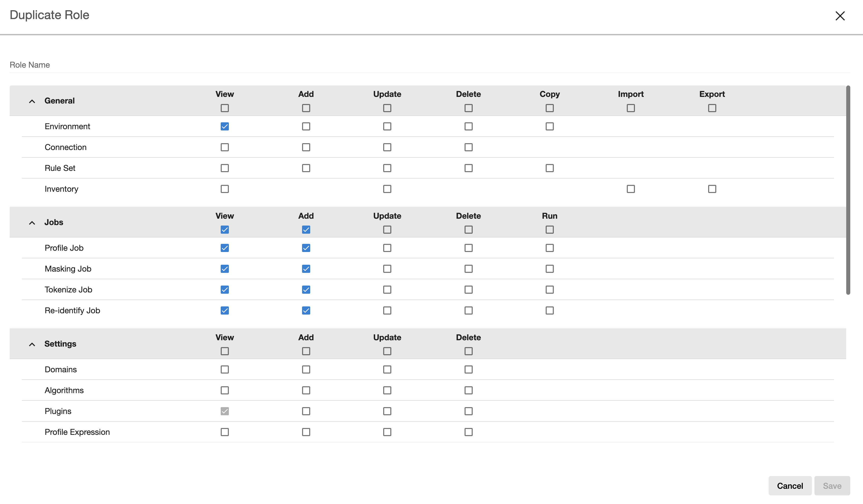
Task: Enable Inventory Import permission
Action: (631, 189)
